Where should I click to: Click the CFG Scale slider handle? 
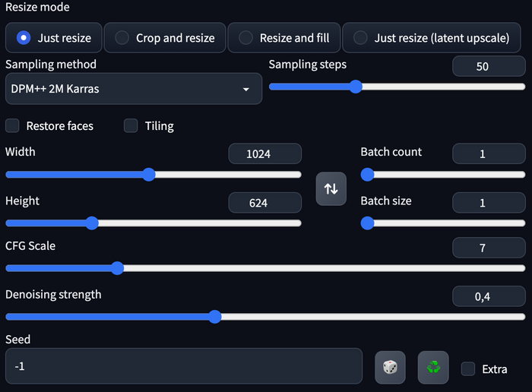pos(117,268)
